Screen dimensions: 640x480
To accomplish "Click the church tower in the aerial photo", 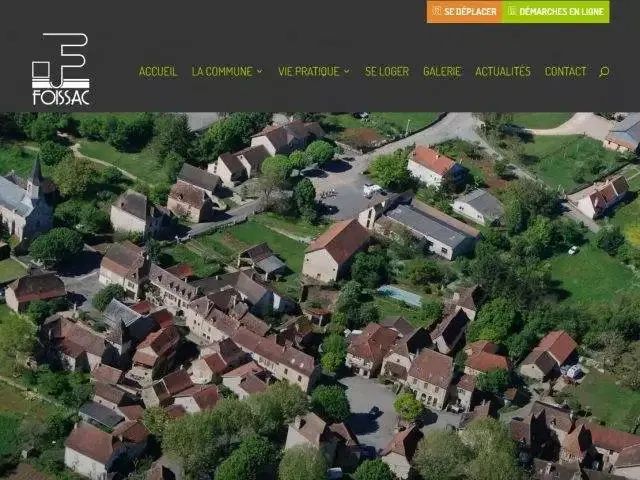I will pyautogui.click(x=36, y=178).
